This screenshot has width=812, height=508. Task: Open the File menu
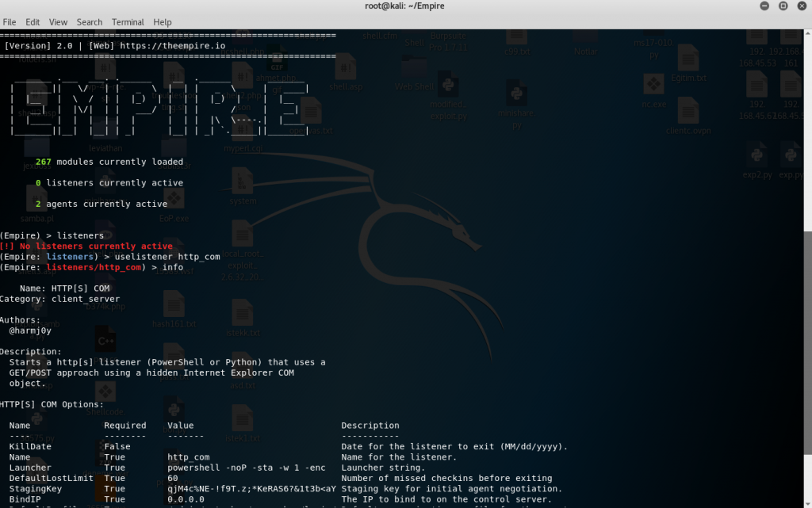(x=10, y=22)
